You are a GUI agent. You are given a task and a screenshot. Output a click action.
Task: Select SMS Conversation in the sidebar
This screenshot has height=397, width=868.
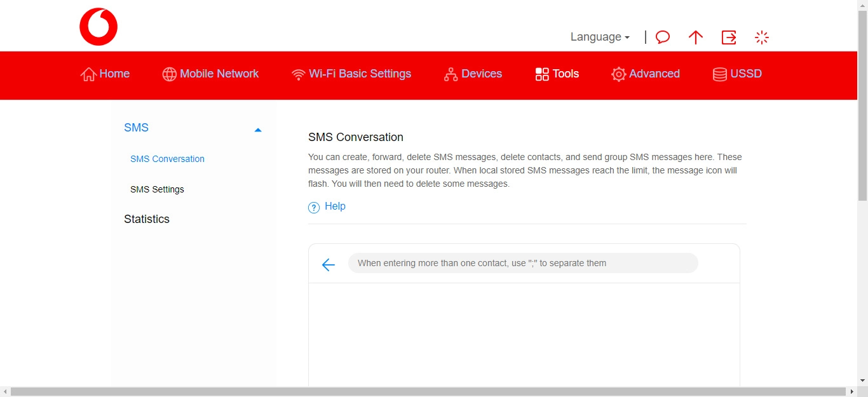pos(167,158)
